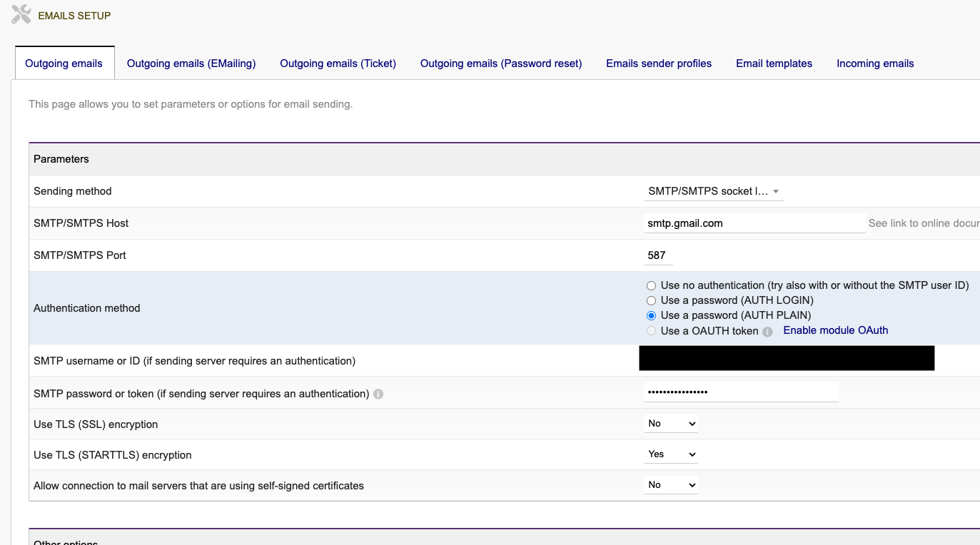Open the self-signed certificates dropdown
Screen dimensions: 980x545
pos(671,485)
